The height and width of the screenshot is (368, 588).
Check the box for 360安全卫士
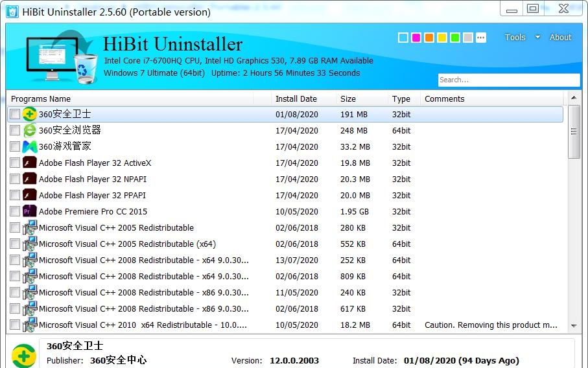click(x=15, y=114)
